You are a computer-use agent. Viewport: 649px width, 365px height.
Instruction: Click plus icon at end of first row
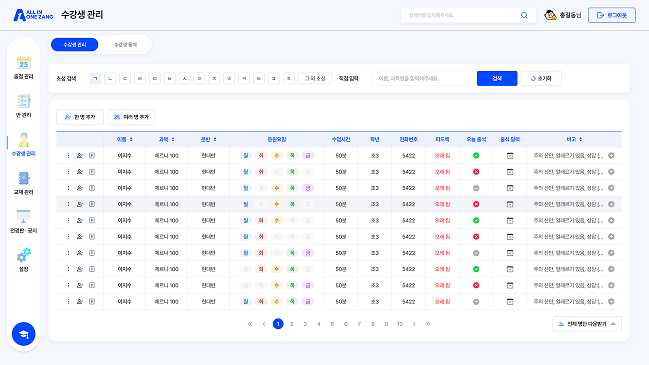point(611,156)
